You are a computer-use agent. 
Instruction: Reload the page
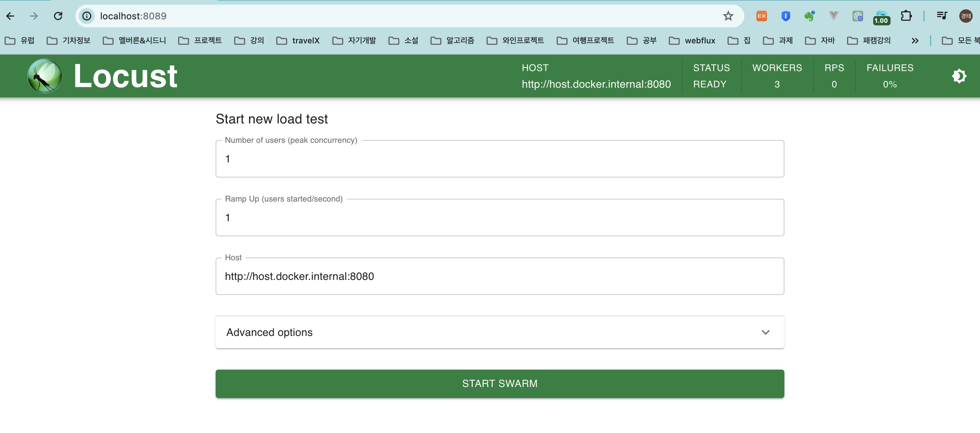pos(58,16)
